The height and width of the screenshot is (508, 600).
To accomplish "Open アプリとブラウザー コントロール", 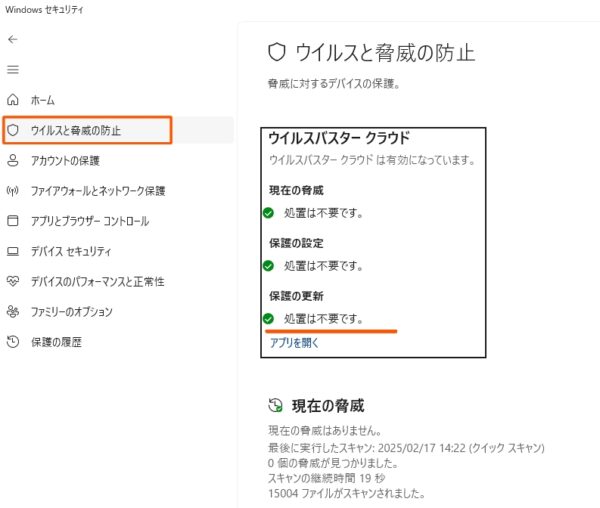I will point(90,221).
